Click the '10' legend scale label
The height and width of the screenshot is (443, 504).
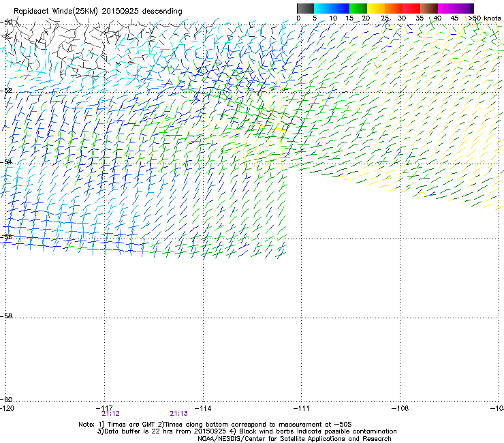(333, 18)
